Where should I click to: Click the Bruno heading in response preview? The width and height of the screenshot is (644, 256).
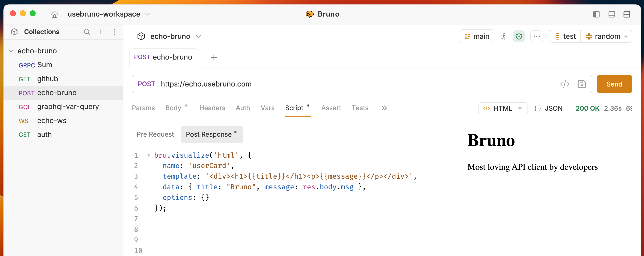(x=491, y=140)
